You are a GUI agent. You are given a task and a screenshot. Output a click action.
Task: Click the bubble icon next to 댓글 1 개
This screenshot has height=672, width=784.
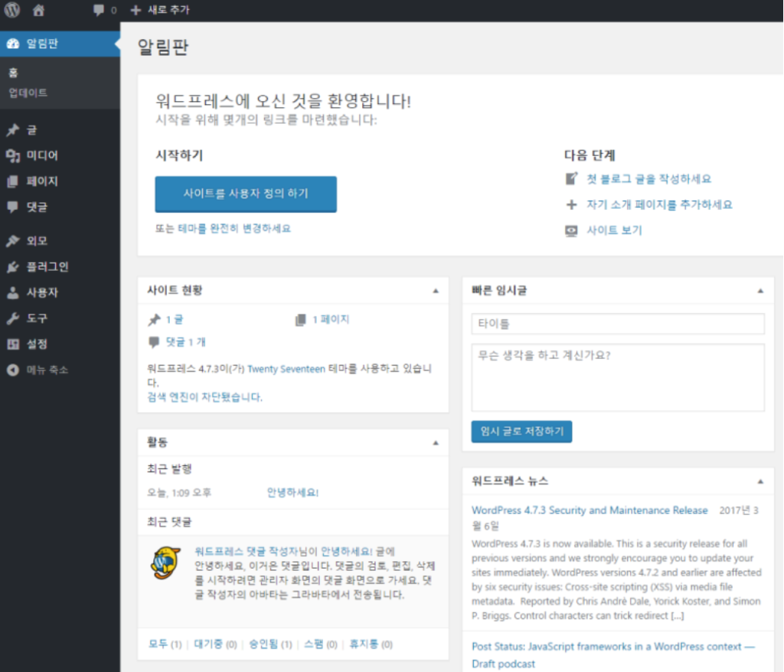point(154,342)
